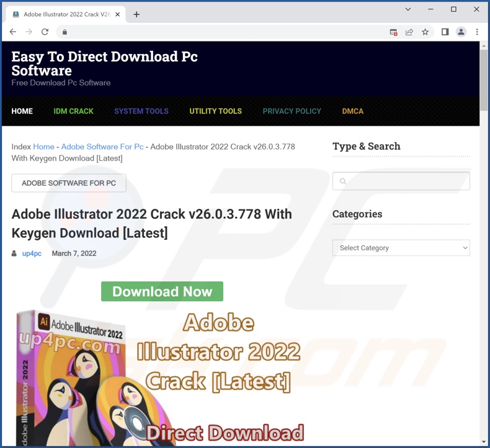Click the Type & Search sidebar heading
The height and width of the screenshot is (448, 490).
[366, 146]
